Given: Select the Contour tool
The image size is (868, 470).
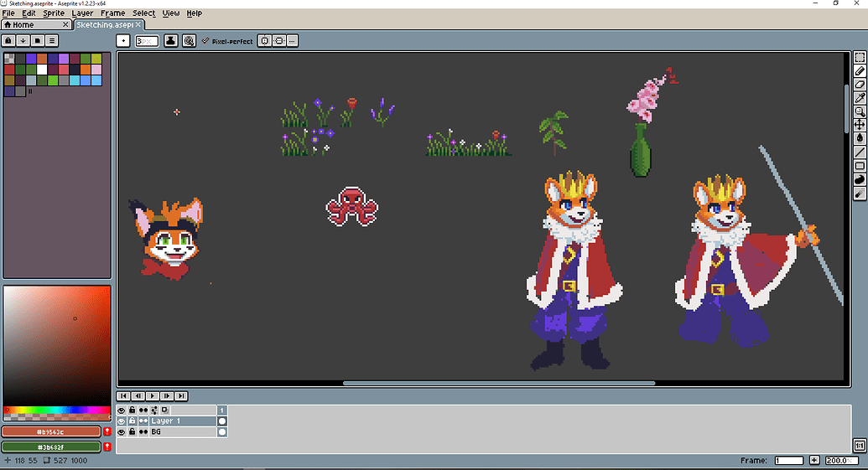Looking at the screenshot, I should click(x=860, y=180).
